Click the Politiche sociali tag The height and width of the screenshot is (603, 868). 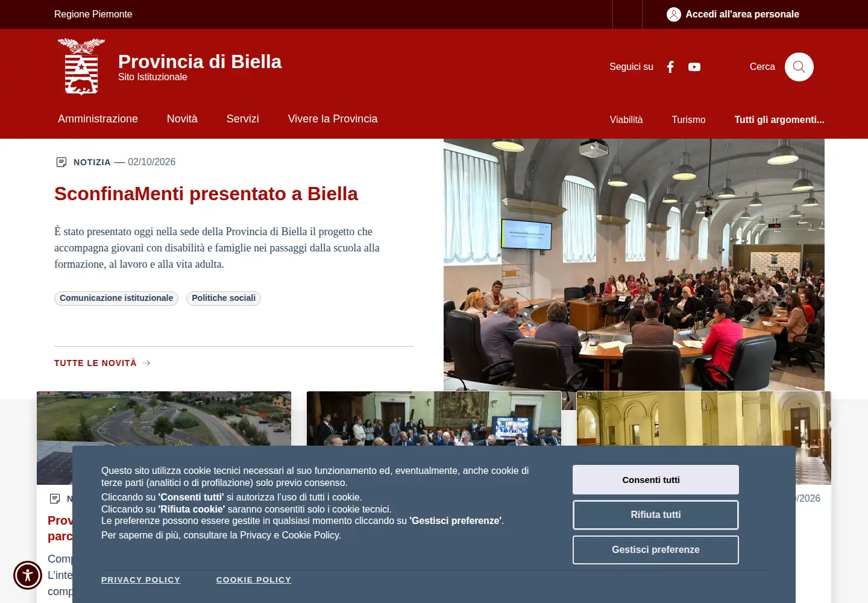[224, 298]
